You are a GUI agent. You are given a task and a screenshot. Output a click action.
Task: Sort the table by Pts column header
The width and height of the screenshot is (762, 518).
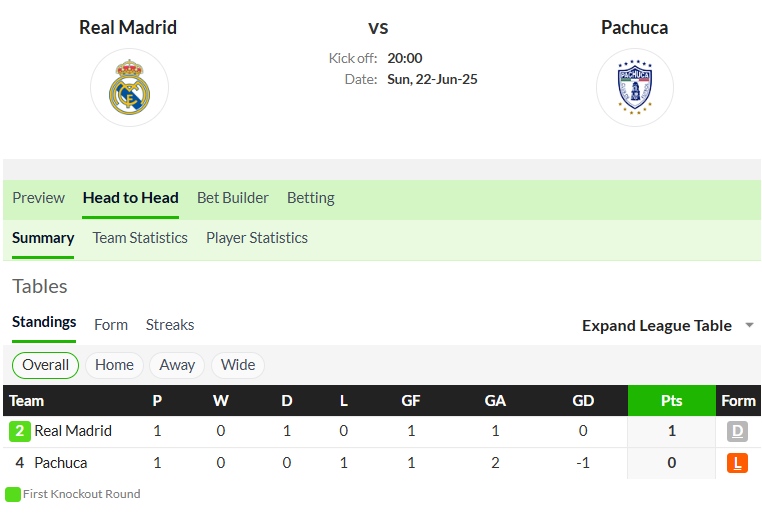[672, 400]
